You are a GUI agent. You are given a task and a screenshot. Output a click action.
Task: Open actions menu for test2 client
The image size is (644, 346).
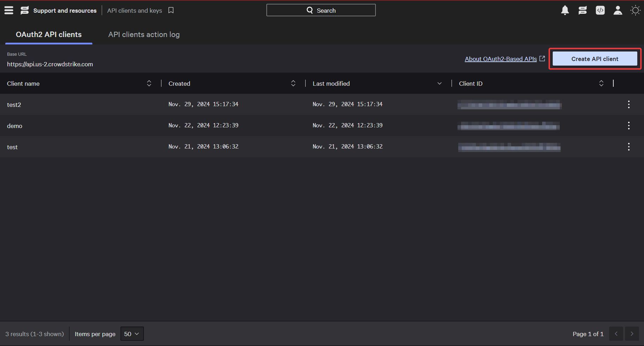(x=629, y=104)
